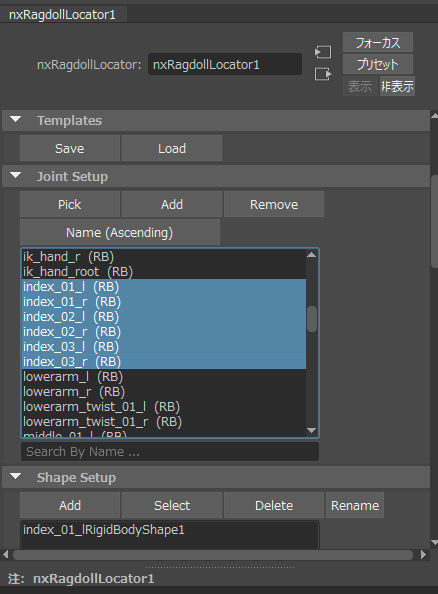Click the go to input connection icon
The width and height of the screenshot is (438, 594).
coord(323,52)
